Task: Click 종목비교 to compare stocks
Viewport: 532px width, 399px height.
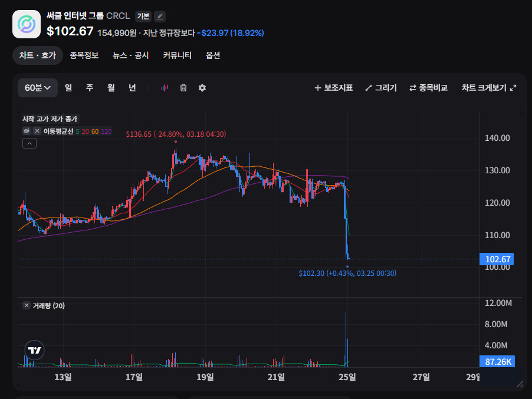Action: [x=429, y=88]
